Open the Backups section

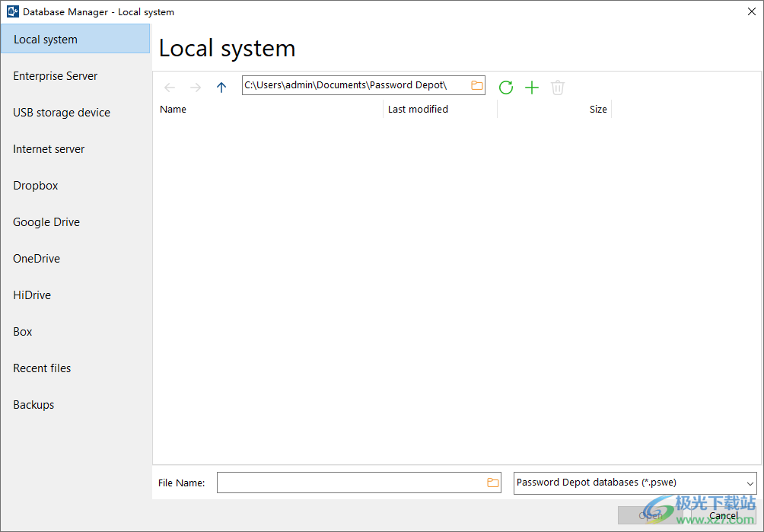75,405
